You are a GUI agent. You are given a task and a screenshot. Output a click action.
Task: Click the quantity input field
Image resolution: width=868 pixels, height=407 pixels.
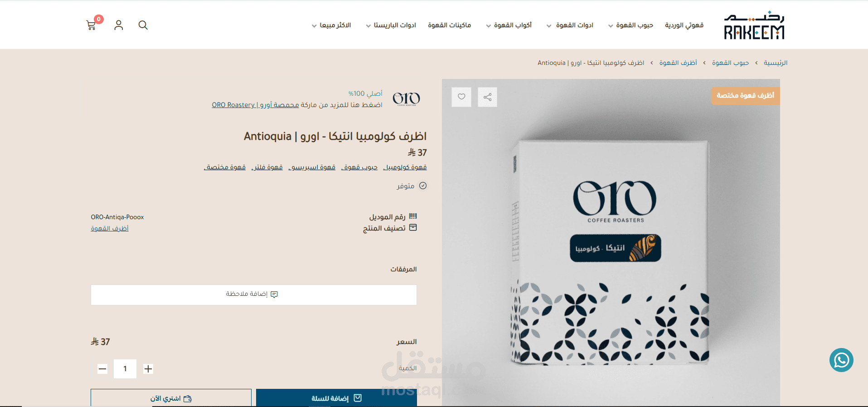pos(125,369)
